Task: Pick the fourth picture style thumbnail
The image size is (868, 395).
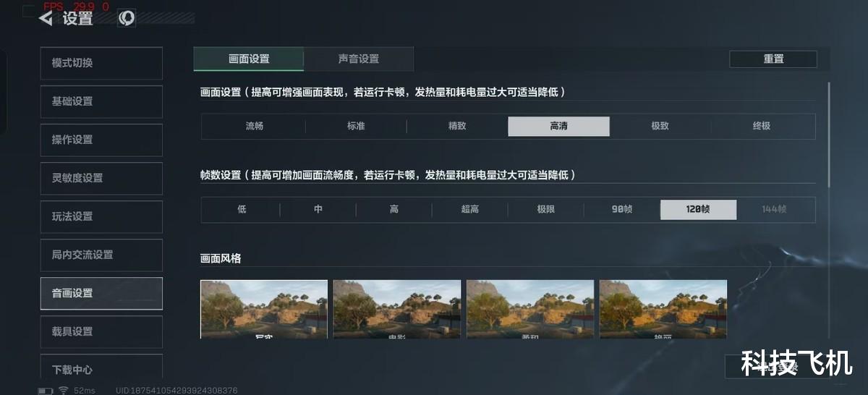Action: 663,309
